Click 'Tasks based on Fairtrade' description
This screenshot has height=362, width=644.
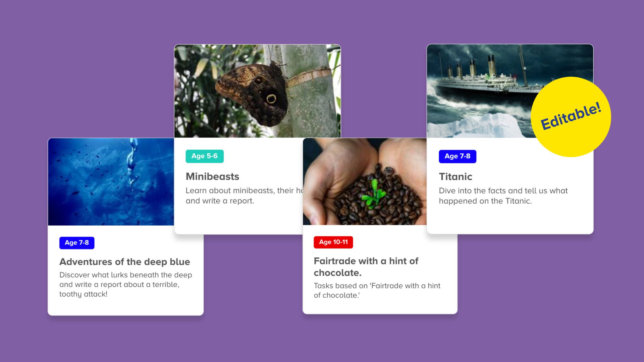[377, 290]
